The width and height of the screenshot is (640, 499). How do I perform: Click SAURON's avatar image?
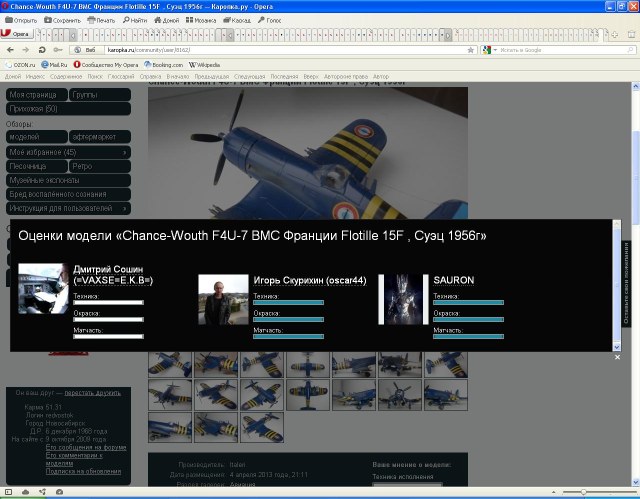(405, 299)
